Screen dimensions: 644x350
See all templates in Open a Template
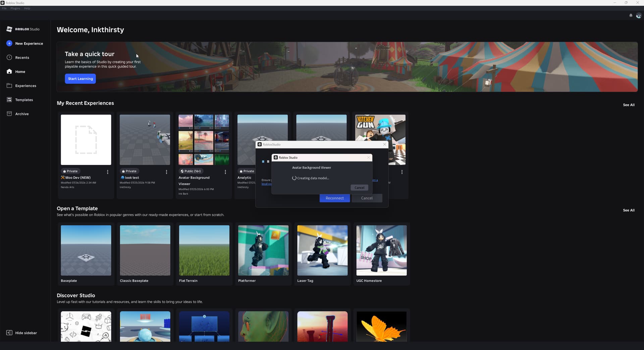click(629, 210)
